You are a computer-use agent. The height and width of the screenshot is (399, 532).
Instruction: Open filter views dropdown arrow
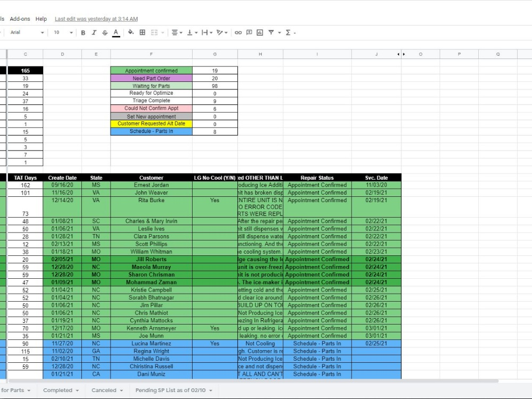pyautogui.click(x=280, y=33)
